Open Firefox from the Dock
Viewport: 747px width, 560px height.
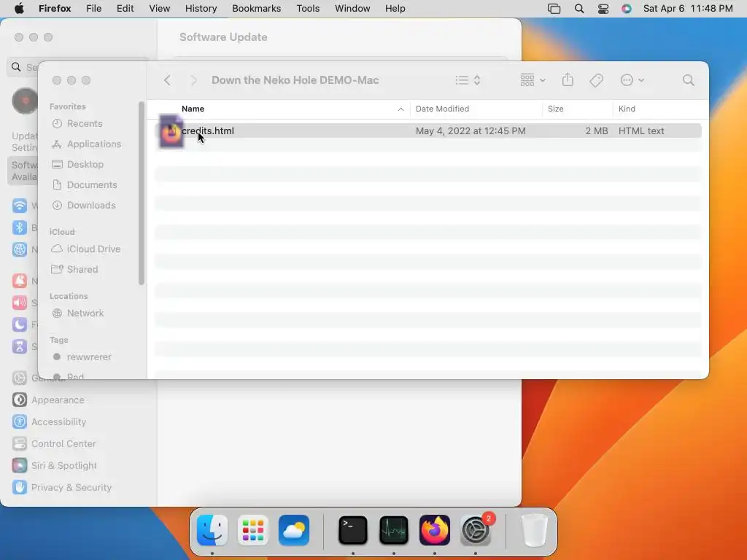(435, 530)
